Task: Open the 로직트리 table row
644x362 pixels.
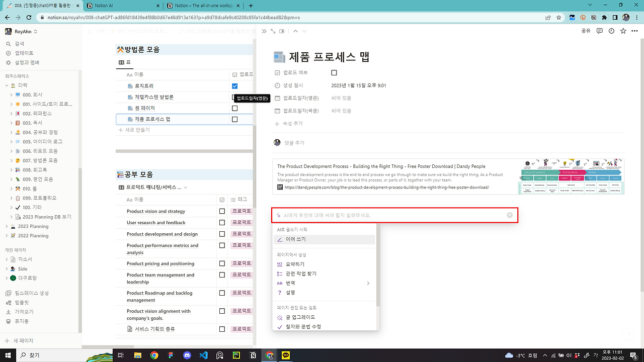Action: click(x=144, y=86)
